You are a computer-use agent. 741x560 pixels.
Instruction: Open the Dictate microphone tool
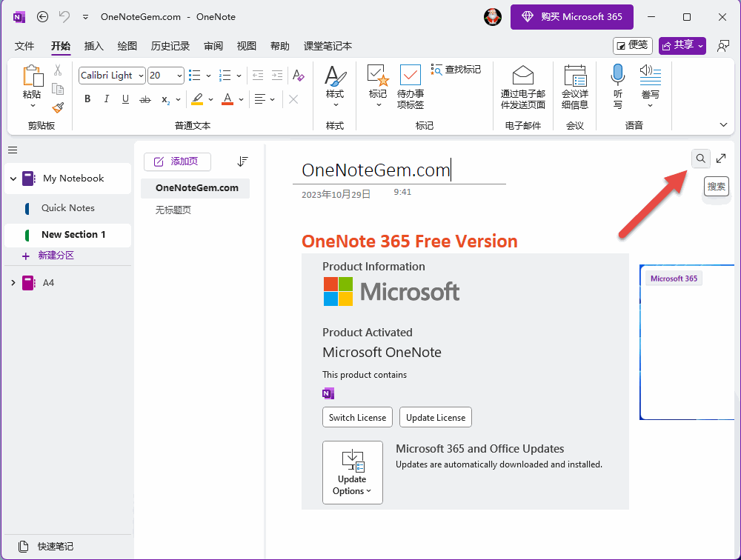617,76
